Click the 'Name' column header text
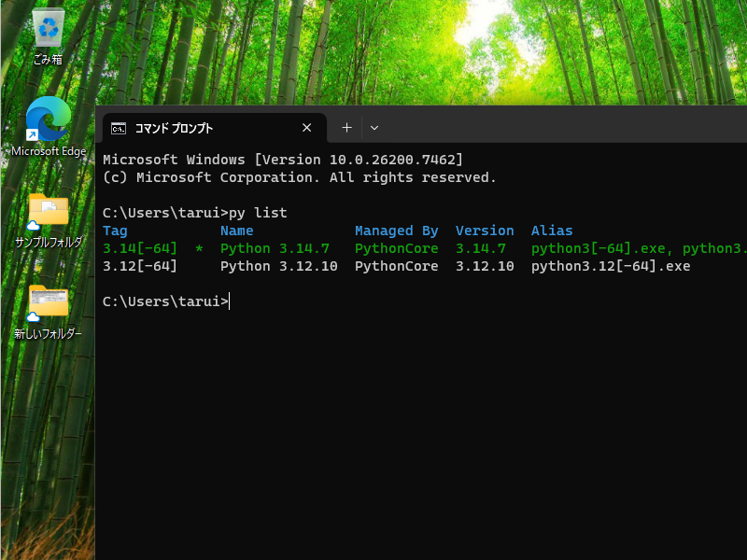The image size is (747, 560). click(237, 231)
